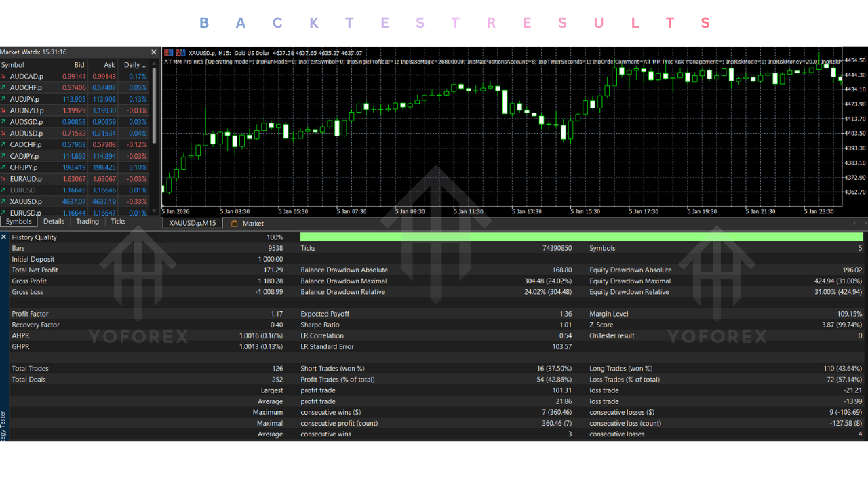Click the up-arrow icon beside AUDJPY.p
The height and width of the screenshot is (488, 868).
point(4,99)
